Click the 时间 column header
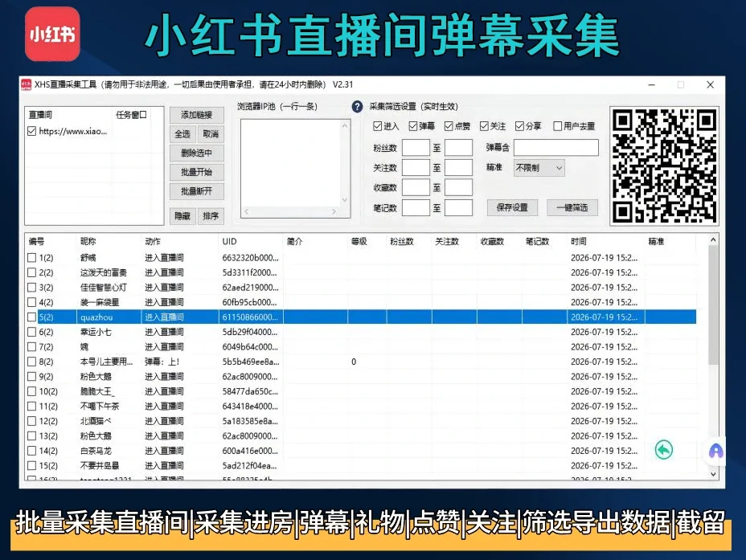746x560 pixels. (605, 242)
